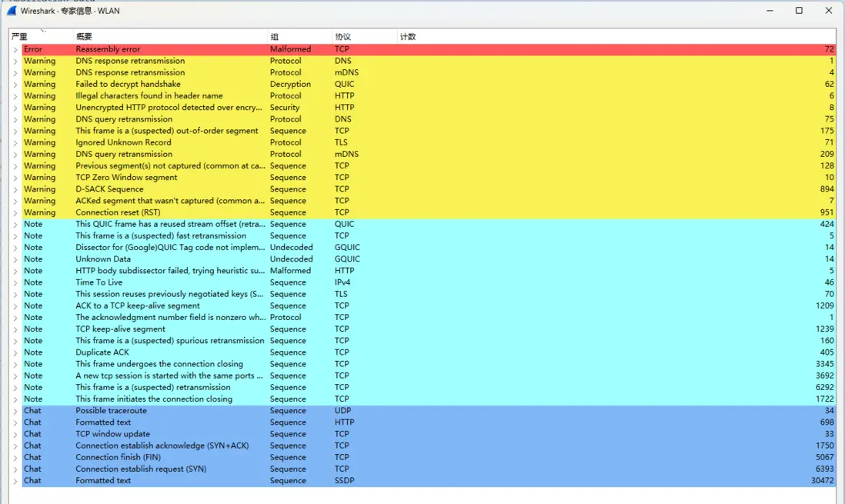Select the Failed to decrypt handshake row
Screen dimensions: 845x504
click(x=429, y=84)
